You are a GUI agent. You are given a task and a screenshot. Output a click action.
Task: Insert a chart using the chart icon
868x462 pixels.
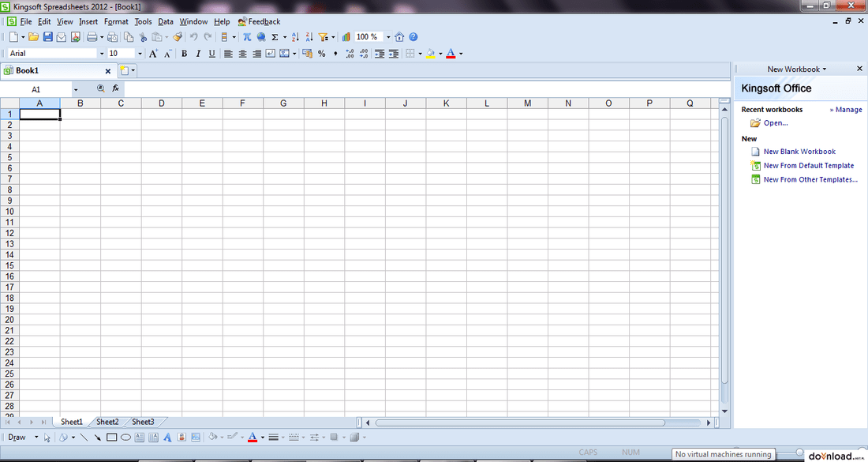pyautogui.click(x=346, y=37)
